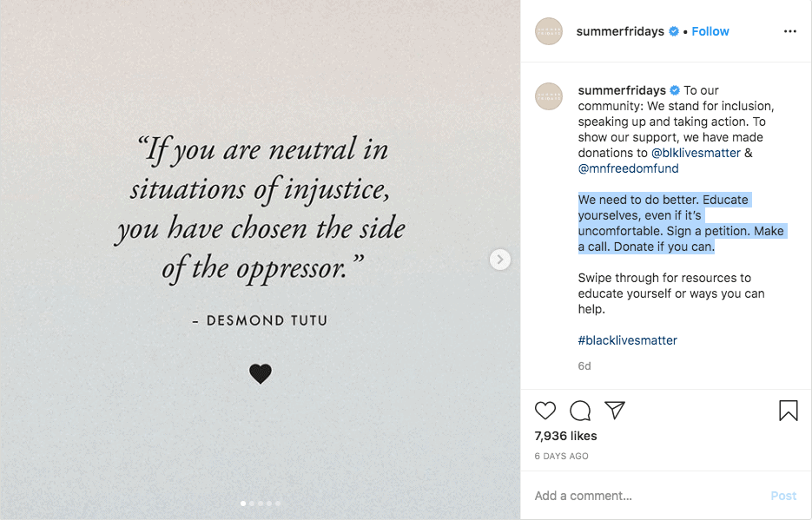Click summerfridays username in the header

click(x=620, y=31)
